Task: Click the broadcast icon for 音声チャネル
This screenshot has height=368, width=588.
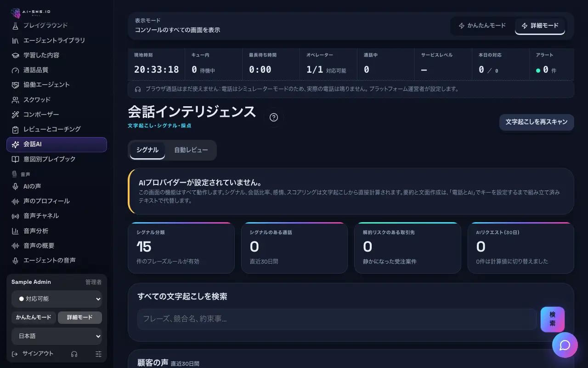Action: coord(15,216)
